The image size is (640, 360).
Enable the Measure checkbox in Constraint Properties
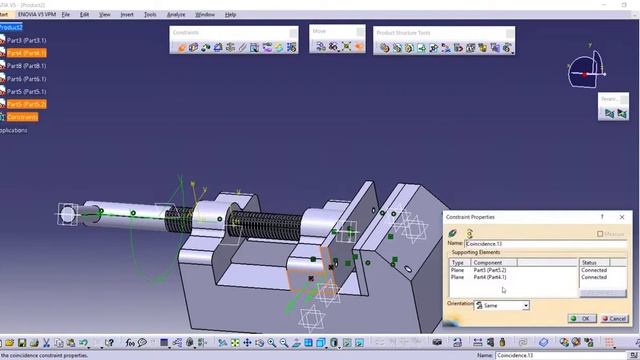pos(600,234)
